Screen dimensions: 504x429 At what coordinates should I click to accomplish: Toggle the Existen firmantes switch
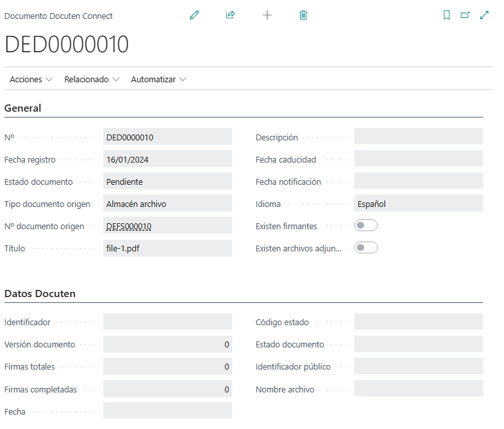click(x=366, y=226)
